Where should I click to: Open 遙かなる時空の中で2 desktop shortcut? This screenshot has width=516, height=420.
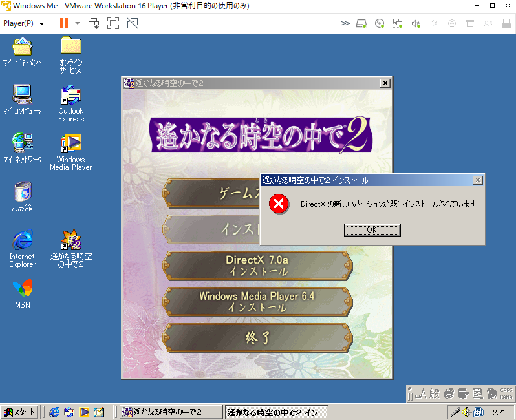click(70, 249)
